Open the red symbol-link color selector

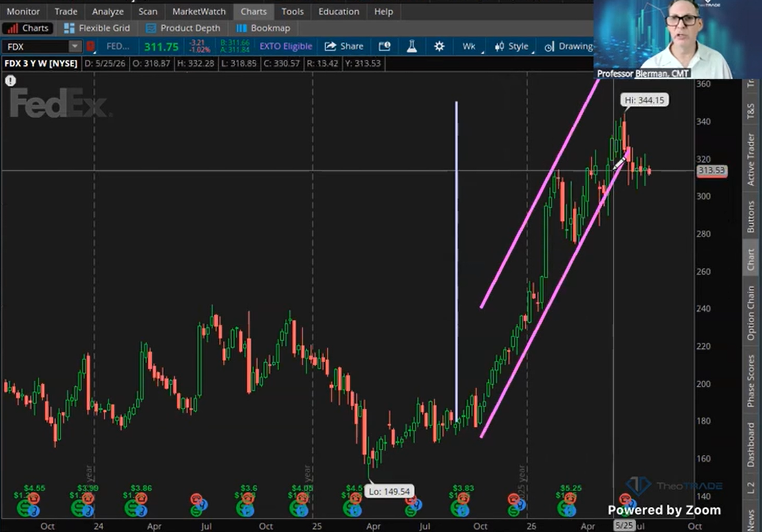tap(90, 47)
